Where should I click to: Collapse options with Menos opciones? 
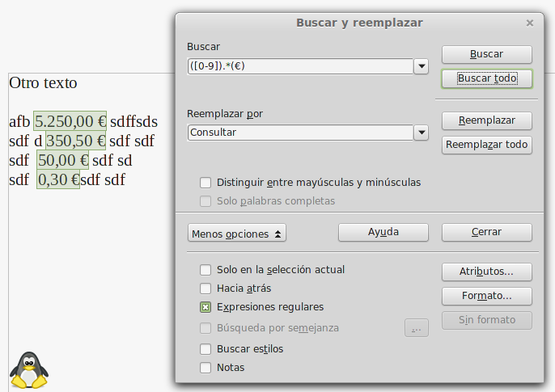pyautogui.click(x=237, y=234)
